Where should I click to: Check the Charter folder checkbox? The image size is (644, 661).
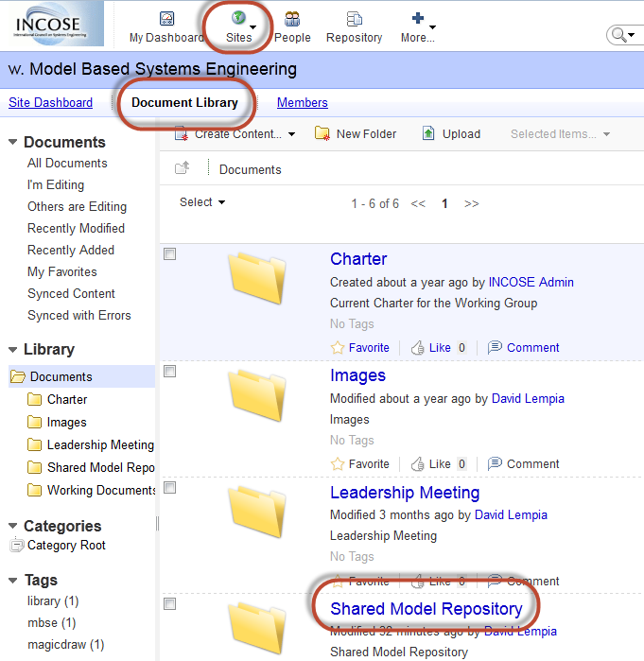(170, 254)
